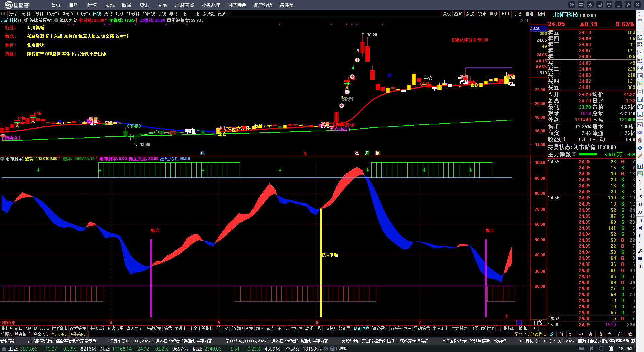Viewport: 644px width, 352px height.
Task: Click the keyboard icon in the status bar
Action: point(581,349)
